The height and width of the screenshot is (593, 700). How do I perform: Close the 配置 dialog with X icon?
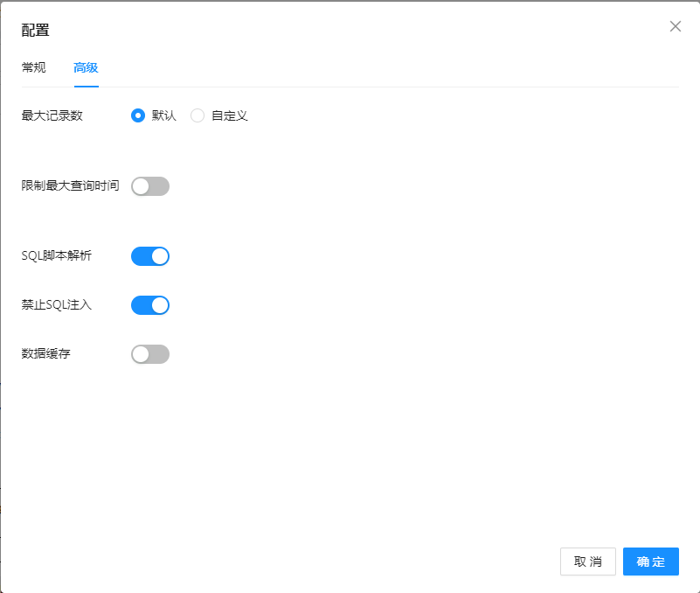click(675, 26)
